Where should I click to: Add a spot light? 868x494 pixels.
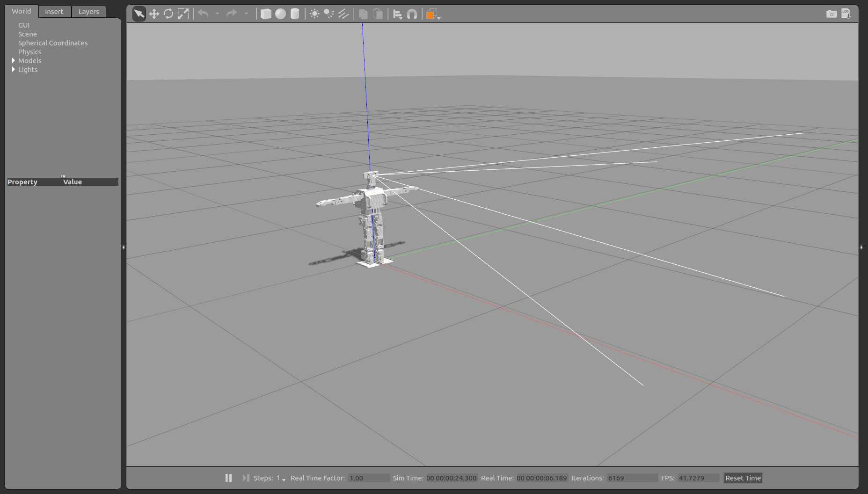point(329,14)
